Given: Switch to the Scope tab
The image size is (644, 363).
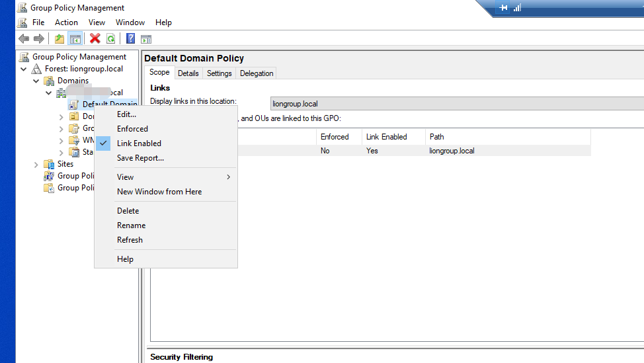Looking at the screenshot, I should tap(159, 72).
